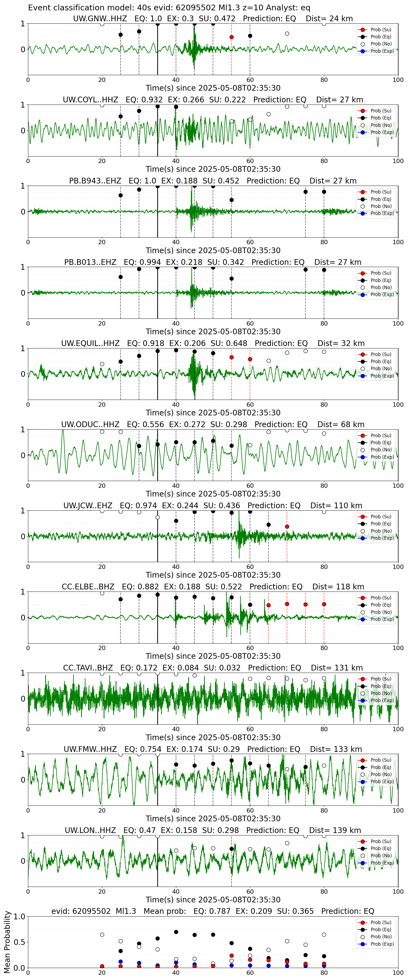Click the red Su mean marker at 55s in summary plot
408x980 pixels.
231,956
